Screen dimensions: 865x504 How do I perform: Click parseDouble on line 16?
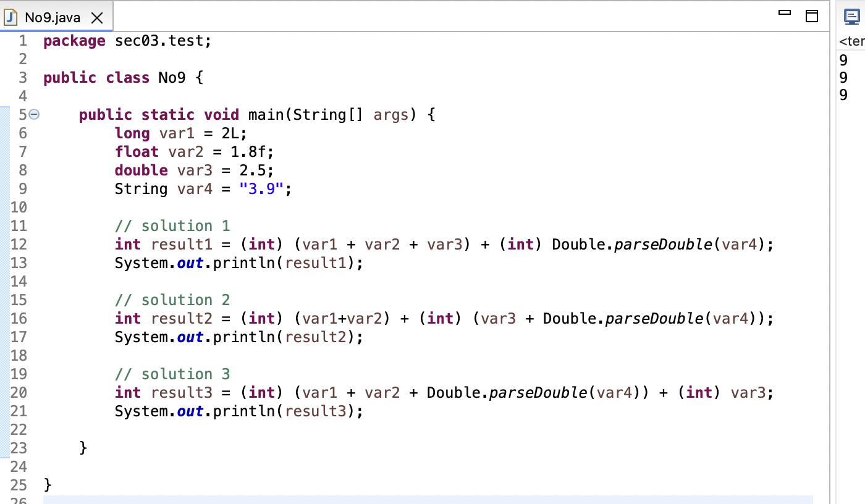[x=654, y=319]
